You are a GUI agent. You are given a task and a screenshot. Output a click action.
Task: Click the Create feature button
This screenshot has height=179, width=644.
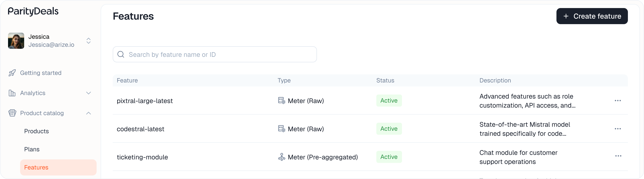(592, 16)
